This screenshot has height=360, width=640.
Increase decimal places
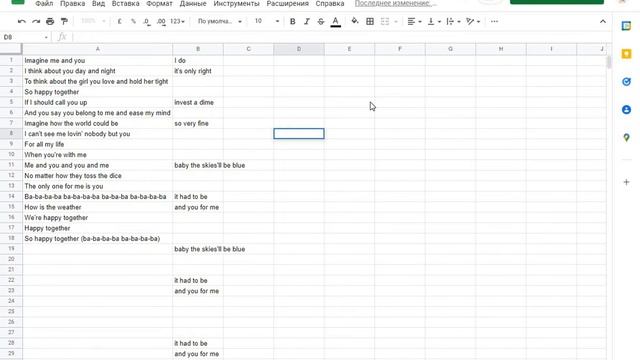(161, 21)
